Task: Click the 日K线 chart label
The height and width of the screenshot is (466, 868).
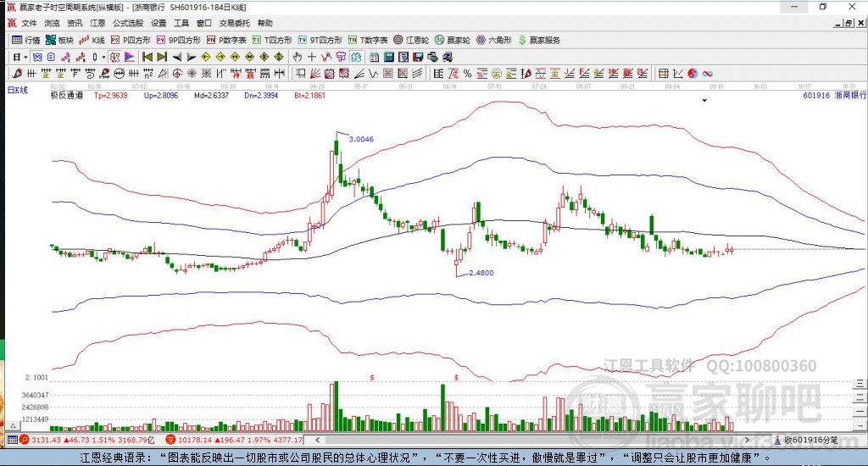Action: [x=17, y=90]
